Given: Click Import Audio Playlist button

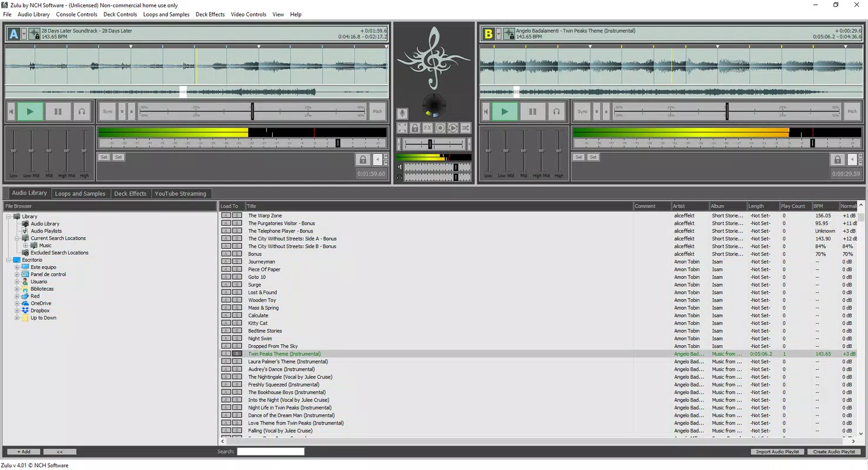Looking at the screenshot, I should tap(777, 452).
